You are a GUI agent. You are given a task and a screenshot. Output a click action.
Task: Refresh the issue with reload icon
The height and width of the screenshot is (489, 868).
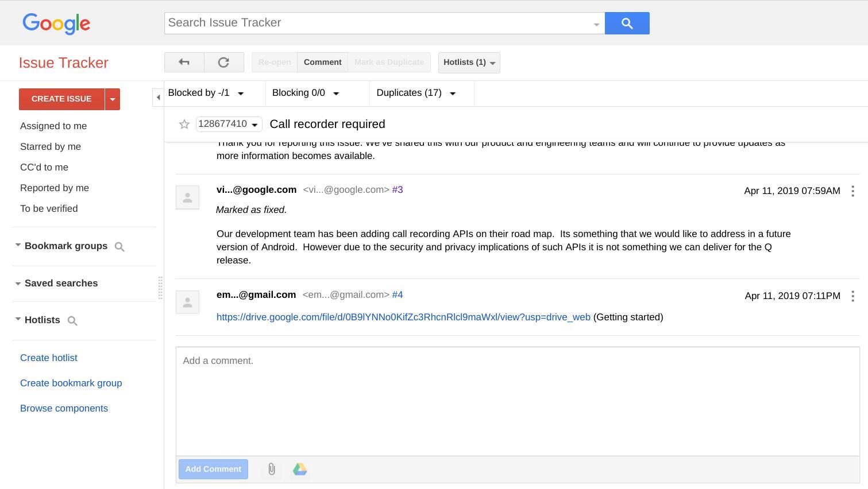tap(224, 62)
